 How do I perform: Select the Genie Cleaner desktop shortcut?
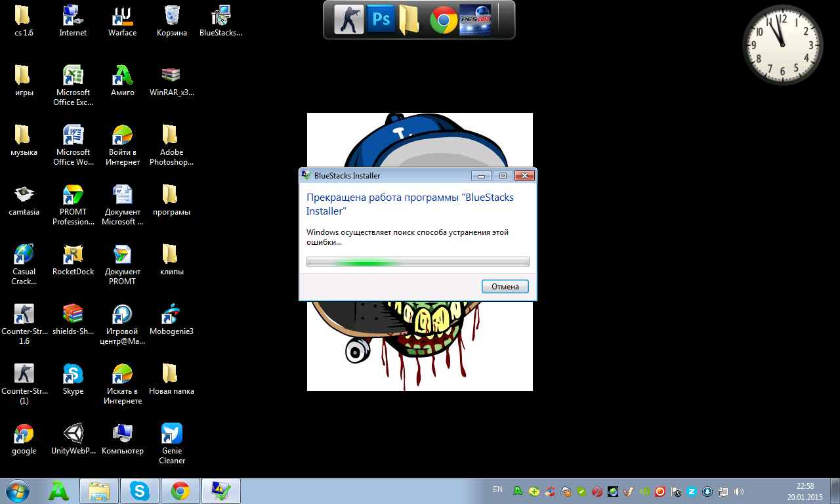coord(172,444)
